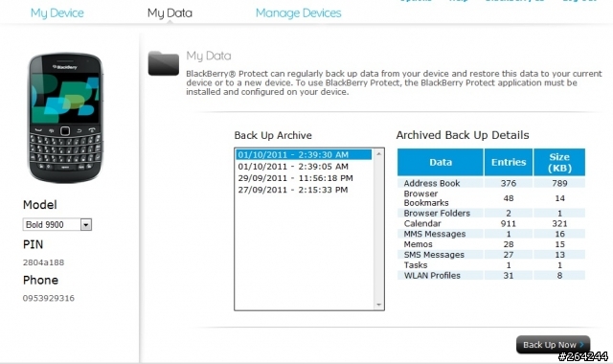Click the MMS Messages row label
This screenshot has width=613, height=364.
pos(434,234)
